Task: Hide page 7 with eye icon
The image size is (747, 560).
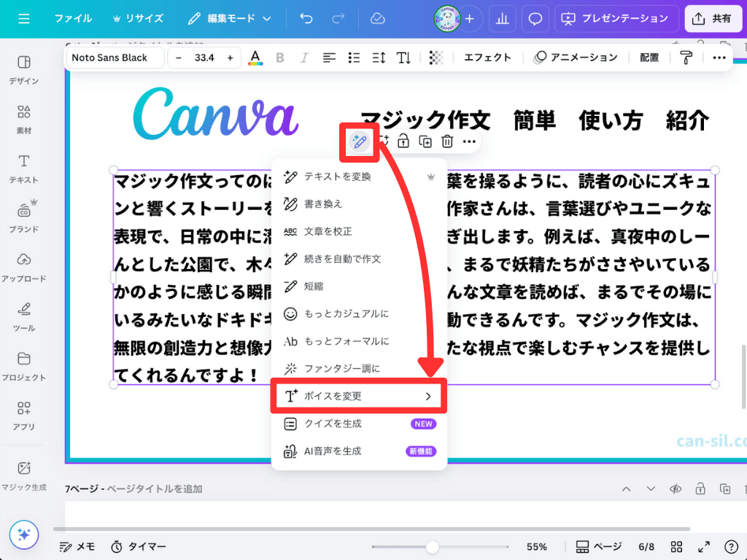Action: click(676, 489)
